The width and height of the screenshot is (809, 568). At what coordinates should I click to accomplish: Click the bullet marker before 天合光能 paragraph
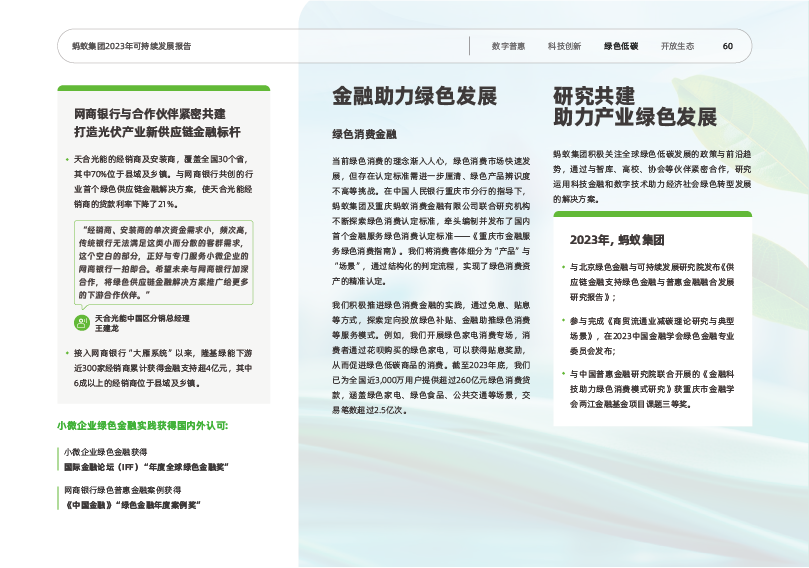66,160
